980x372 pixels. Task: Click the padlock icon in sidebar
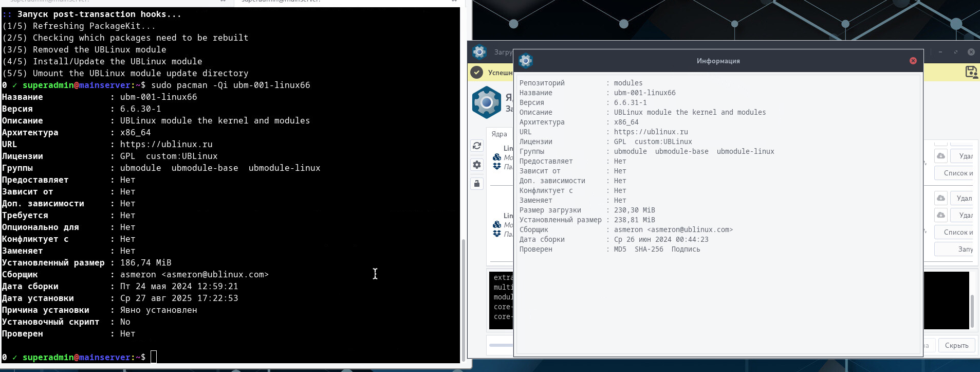point(477,184)
